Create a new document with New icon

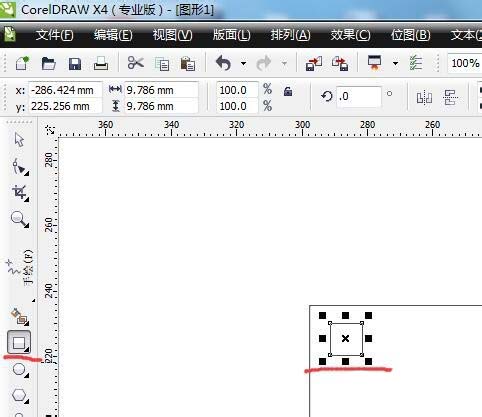[22, 63]
